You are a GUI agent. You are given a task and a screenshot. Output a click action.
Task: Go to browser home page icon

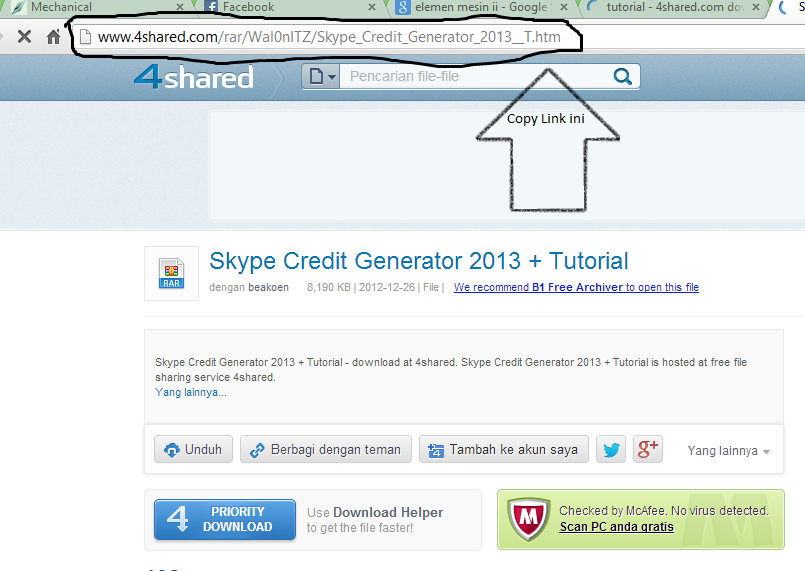point(53,37)
